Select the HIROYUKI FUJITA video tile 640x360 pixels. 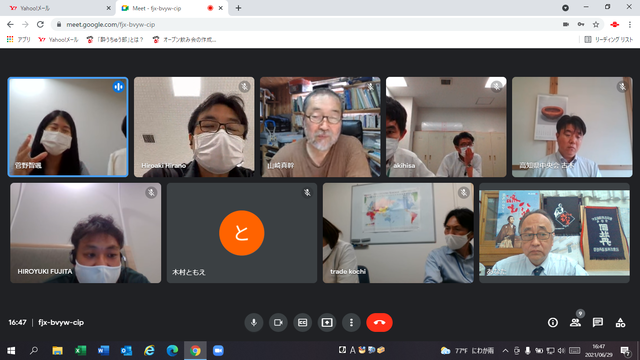(x=85, y=233)
